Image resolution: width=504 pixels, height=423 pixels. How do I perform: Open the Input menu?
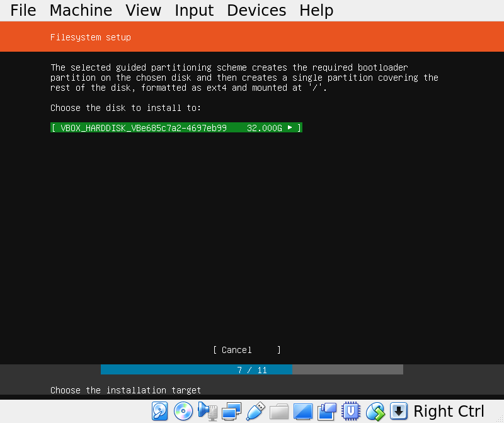click(194, 11)
